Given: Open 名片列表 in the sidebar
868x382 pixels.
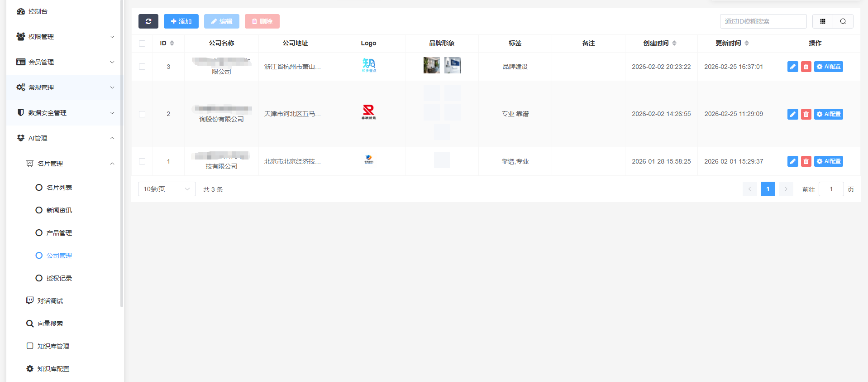Looking at the screenshot, I should coord(59,188).
